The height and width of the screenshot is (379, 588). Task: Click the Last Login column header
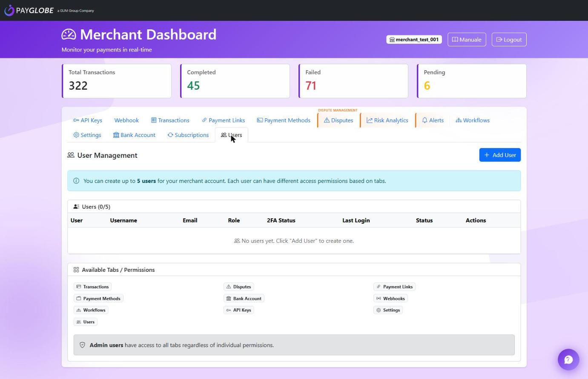tap(356, 220)
